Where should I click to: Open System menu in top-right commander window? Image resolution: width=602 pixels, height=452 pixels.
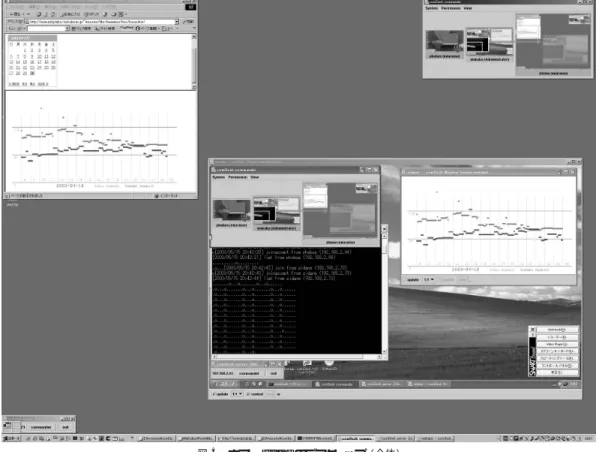point(432,8)
